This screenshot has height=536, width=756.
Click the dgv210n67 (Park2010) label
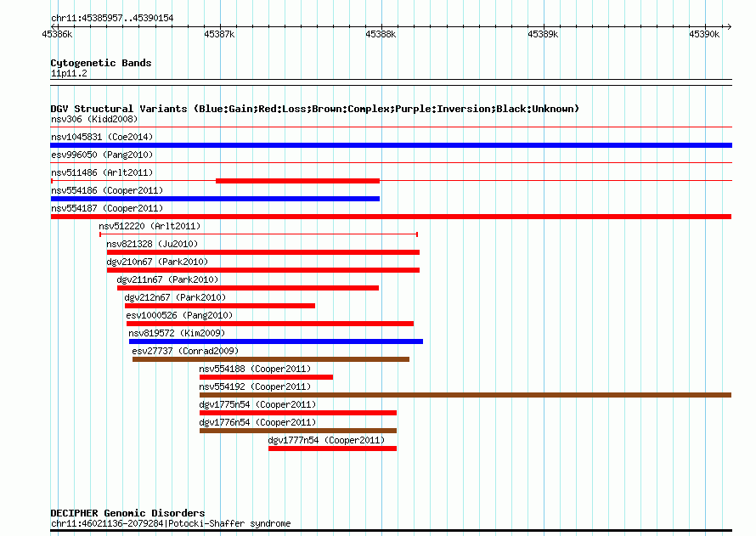157,262
